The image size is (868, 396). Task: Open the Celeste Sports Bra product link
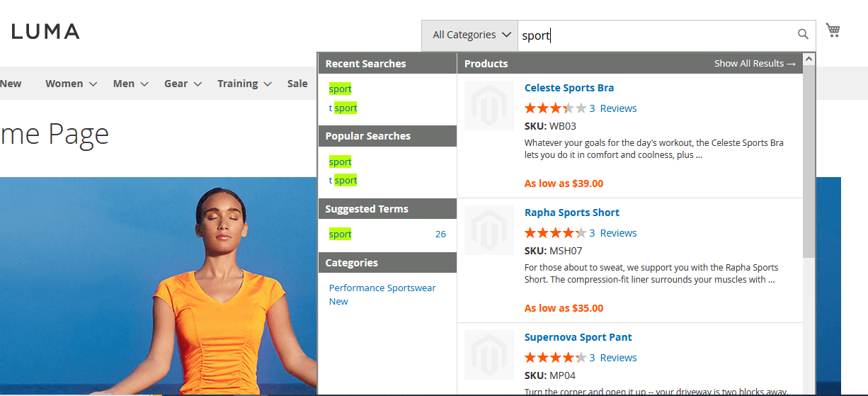[569, 88]
